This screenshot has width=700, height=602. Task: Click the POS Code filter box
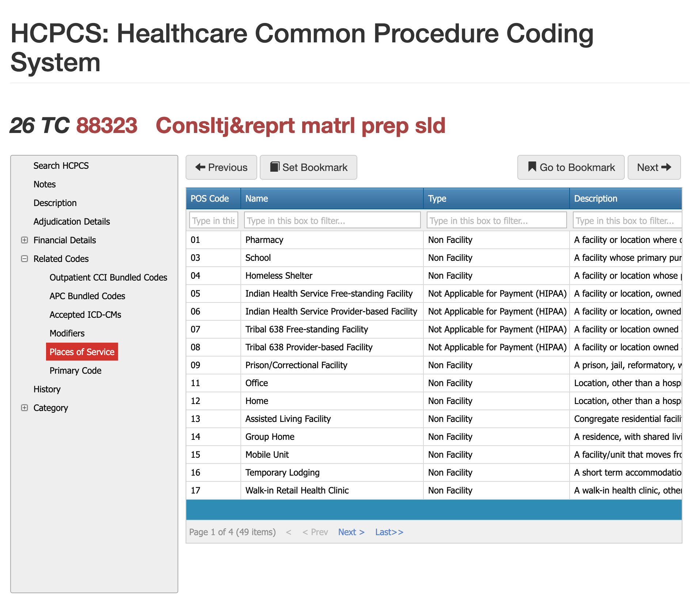pos(213,220)
